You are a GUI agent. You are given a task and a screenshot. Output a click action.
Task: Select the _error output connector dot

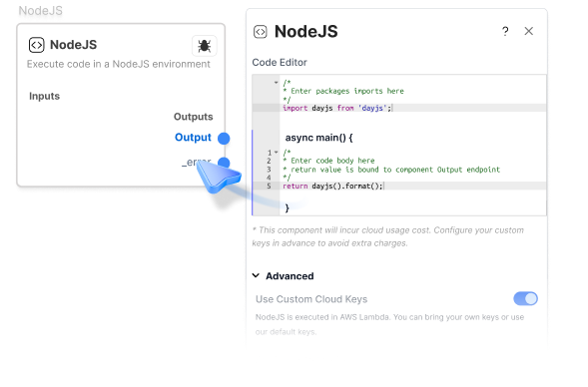[x=224, y=163]
